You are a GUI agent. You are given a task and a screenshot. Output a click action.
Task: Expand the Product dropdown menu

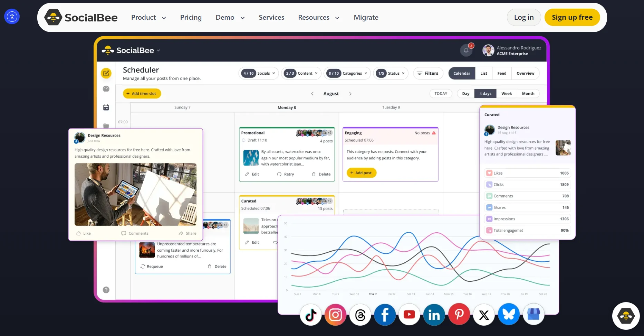[x=148, y=17]
